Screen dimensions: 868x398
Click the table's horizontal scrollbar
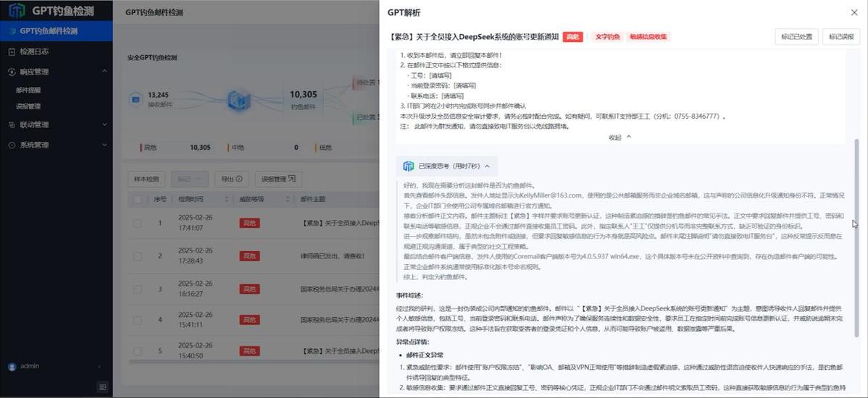click(x=253, y=363)
